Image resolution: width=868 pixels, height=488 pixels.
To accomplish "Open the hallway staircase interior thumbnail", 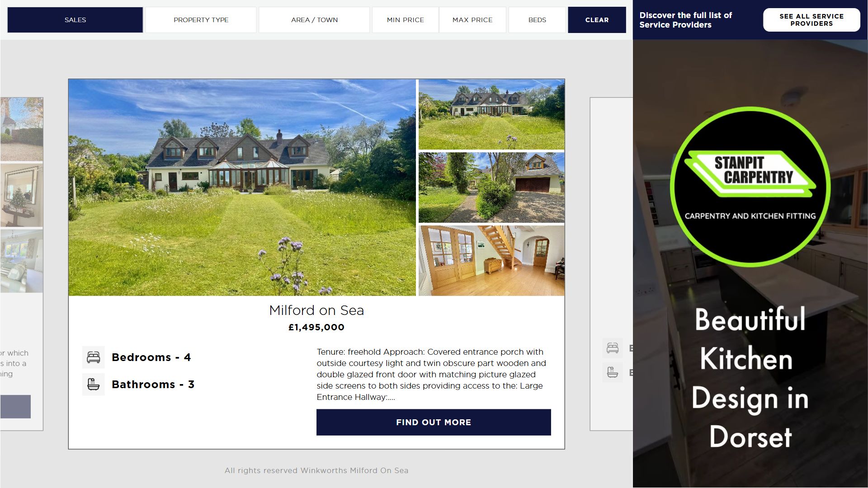I will click(491, 261).
